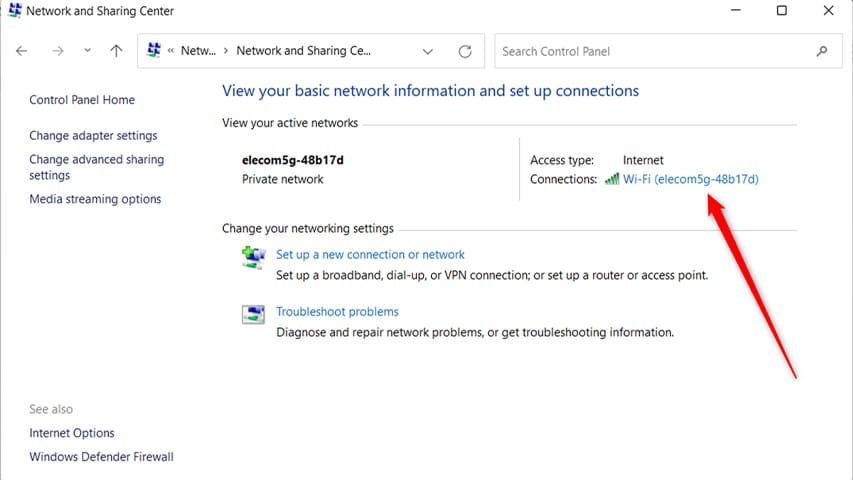Click Set up a new connection or network
853x480 pixels.
(x=370, y=254)
